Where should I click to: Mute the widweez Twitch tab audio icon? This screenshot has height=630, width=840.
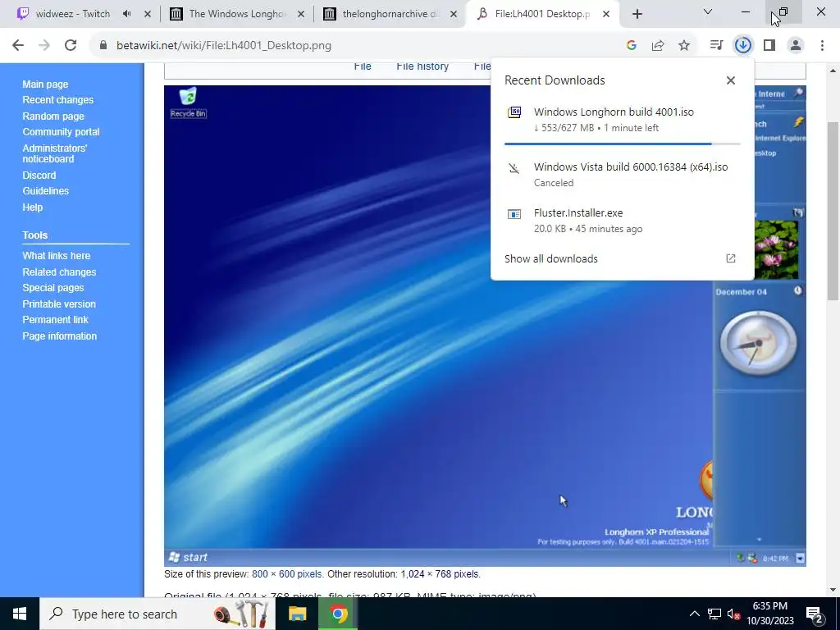127,14
